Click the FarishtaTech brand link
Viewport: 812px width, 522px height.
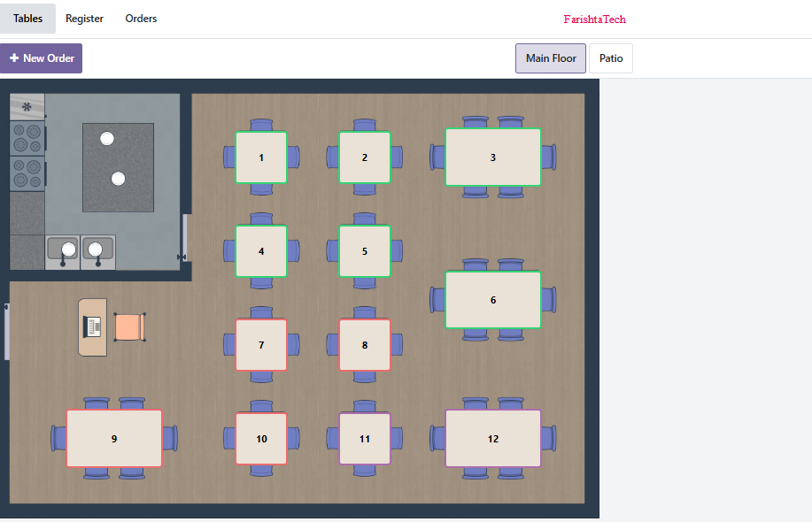(x=594, y=19)
